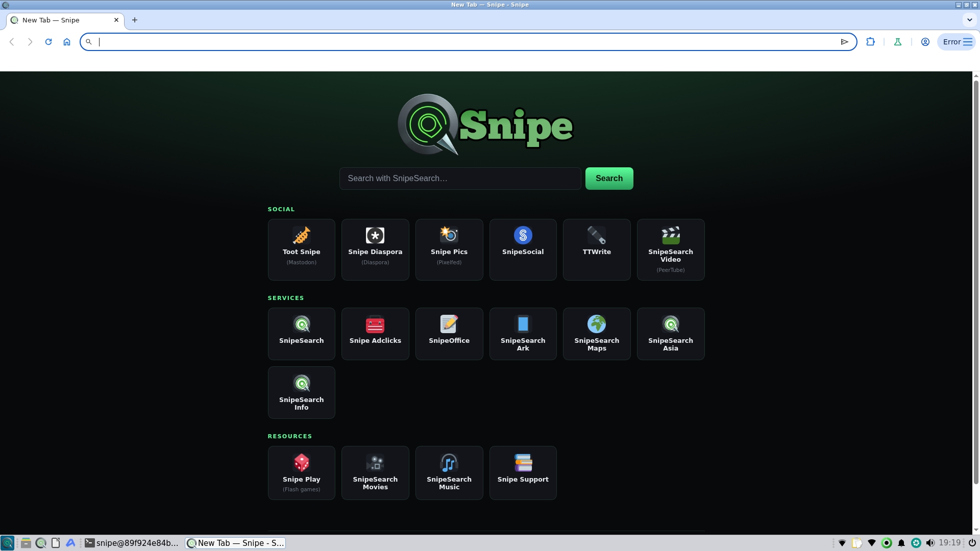Viewport: 980px width, 551px height.
Task: Reload the current page
Action: tap(48, 42)
